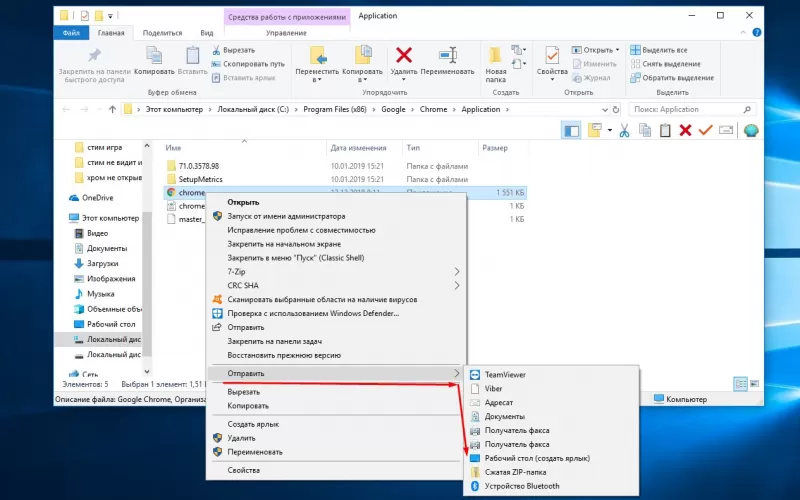
Task: Click Исправление проблем с совместимостью
Action: click(301, 230)
